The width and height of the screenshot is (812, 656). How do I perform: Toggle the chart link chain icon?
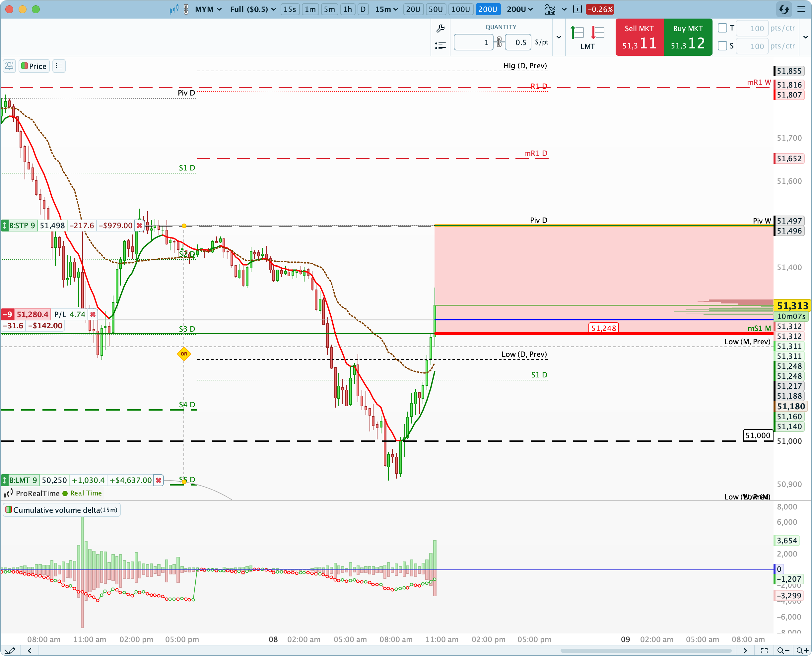coord(186,9)
